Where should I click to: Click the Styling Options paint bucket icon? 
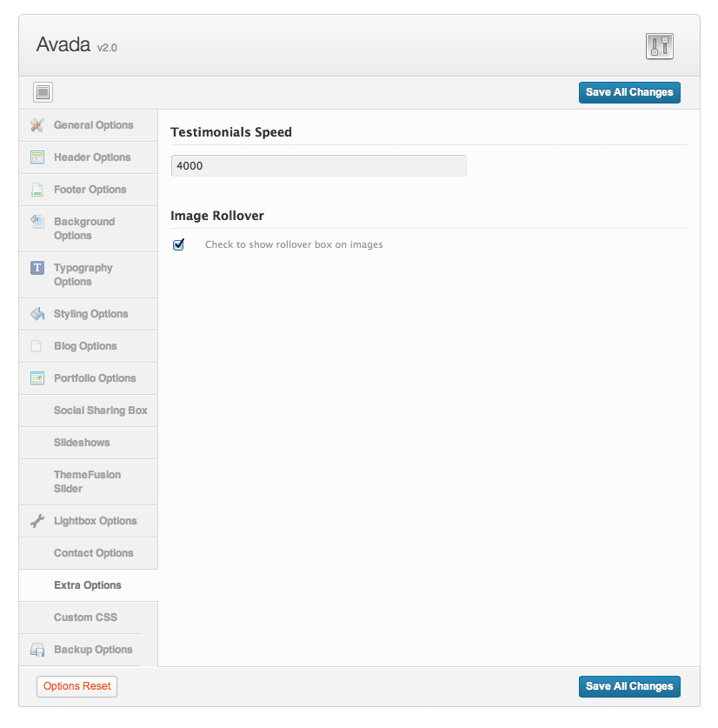point(37,314)
